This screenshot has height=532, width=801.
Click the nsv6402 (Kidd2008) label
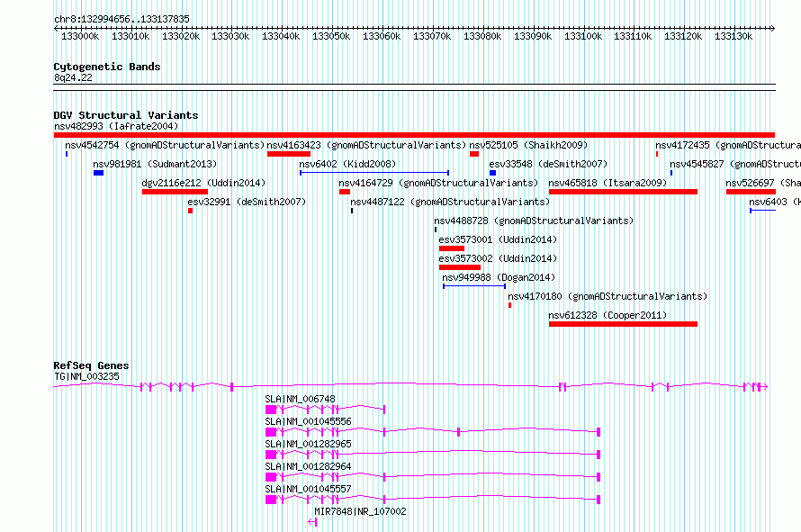click(347, 164)
